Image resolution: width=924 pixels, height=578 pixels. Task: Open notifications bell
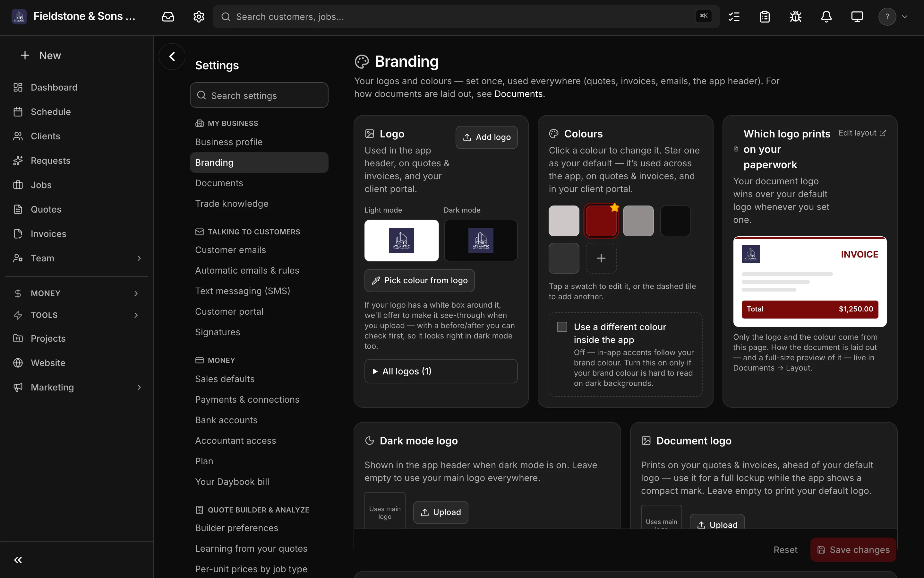coord(826,17)
